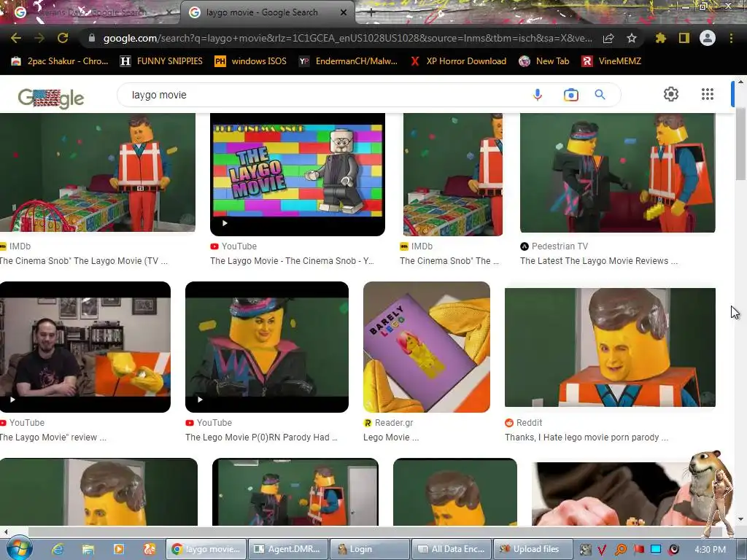Switch to the Upload files taskbar window

533,549
